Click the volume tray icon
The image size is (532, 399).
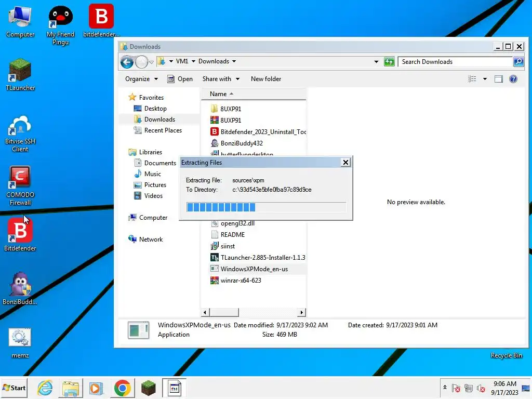[481, 388]
